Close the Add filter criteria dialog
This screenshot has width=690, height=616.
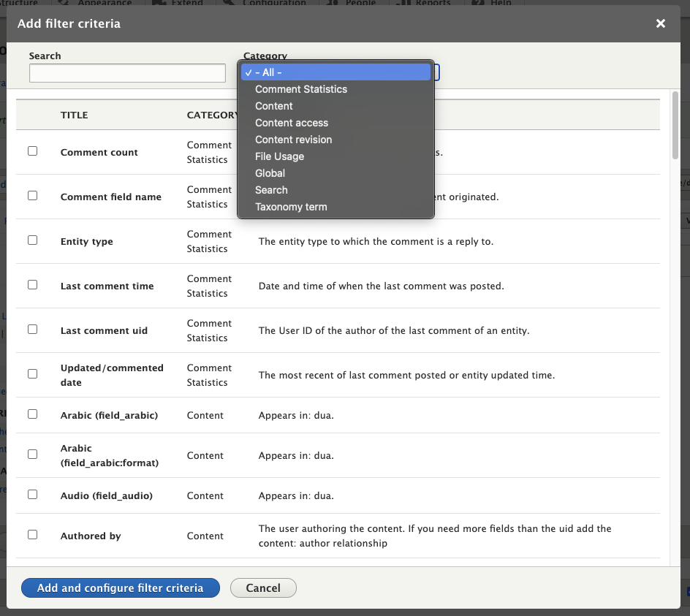tap(660, 24)
